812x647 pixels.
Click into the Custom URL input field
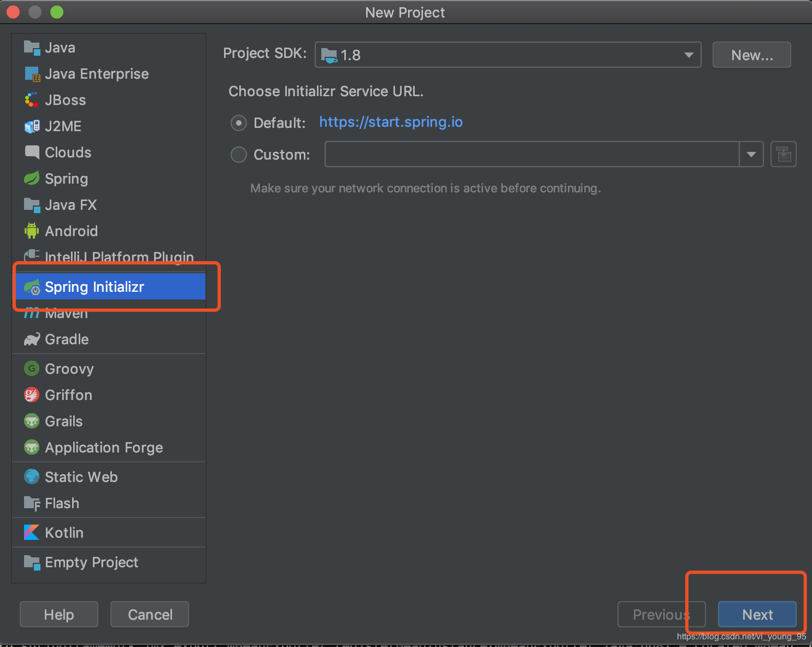click(532, 155)
